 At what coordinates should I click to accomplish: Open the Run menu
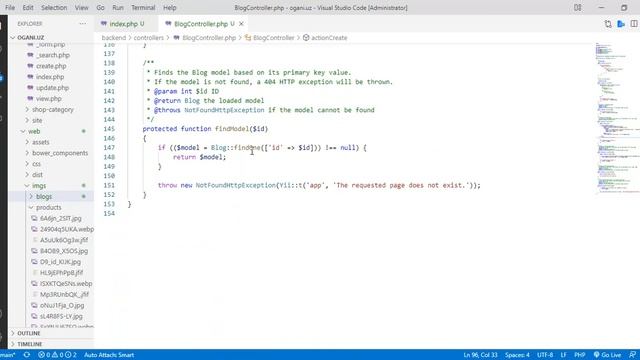(118, 8)
